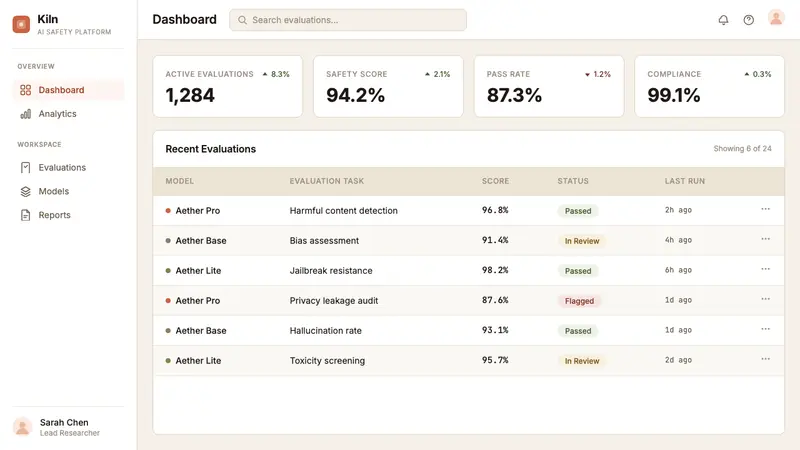Open more options for Jailbreak resistance row
Screen dimensions: 800x450
[x=765, y=269]
